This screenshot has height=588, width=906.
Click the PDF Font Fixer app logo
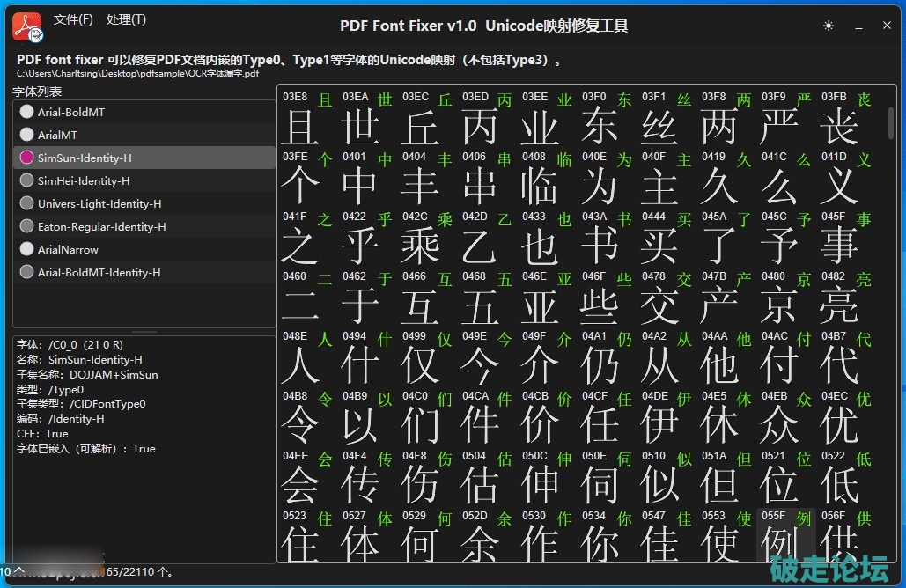pyautogui.click(x=27, y=27)
